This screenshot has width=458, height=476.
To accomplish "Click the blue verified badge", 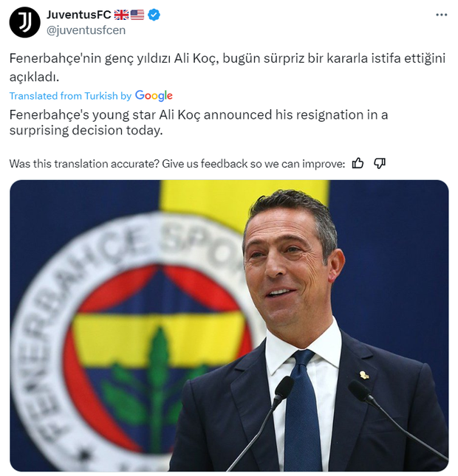I will click(154, 15).
